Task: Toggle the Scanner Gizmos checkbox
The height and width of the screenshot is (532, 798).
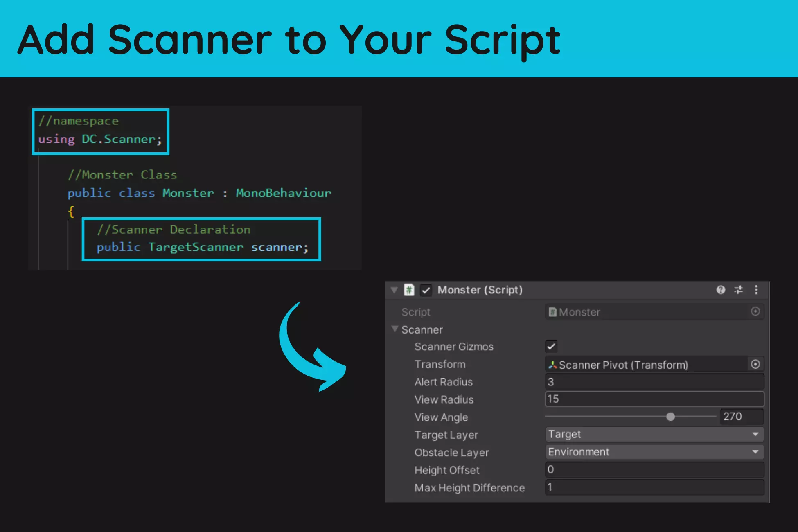Action: click(x=551, y=347)
